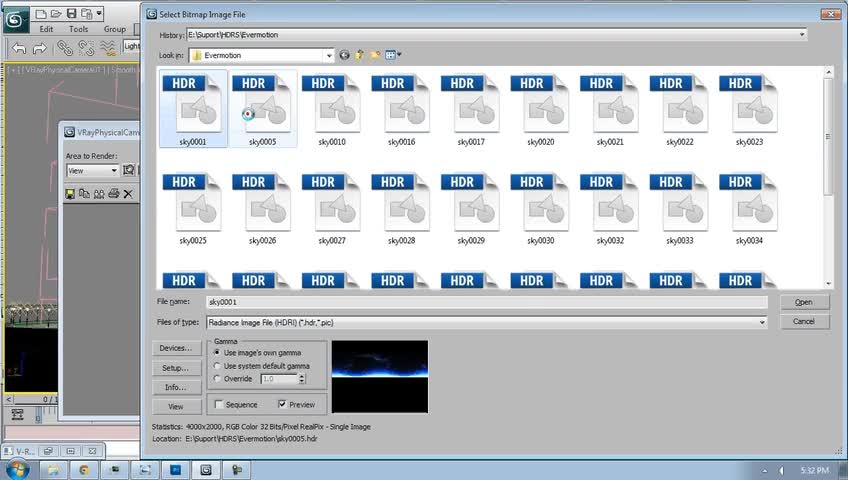This screenshot has width=848, height=480.
Task: Open the Group menu in 3ds Max
Action: (x=115, y=29)
